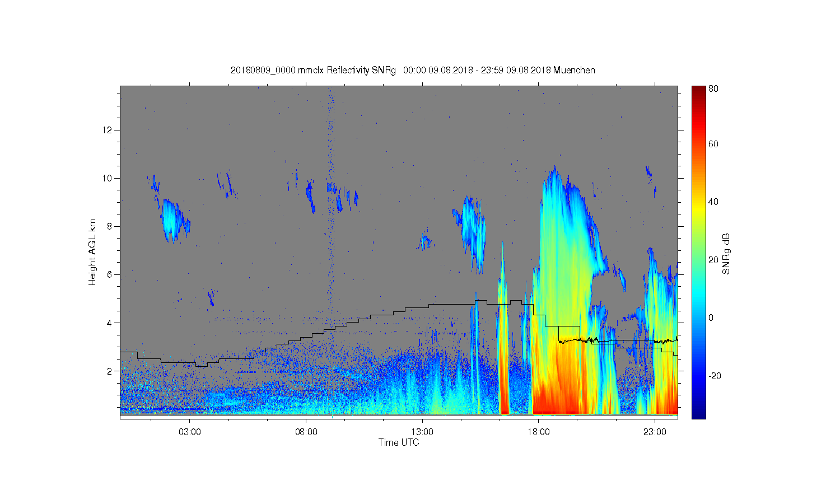Click the colorbar tick label 0
The image size is (840, 504).
click(x=711, y=318)
